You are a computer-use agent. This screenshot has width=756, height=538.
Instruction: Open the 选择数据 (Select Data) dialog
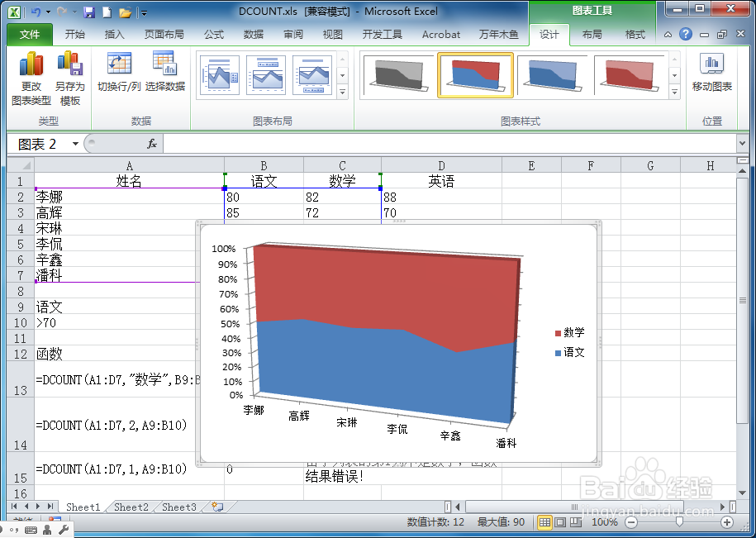163,74
